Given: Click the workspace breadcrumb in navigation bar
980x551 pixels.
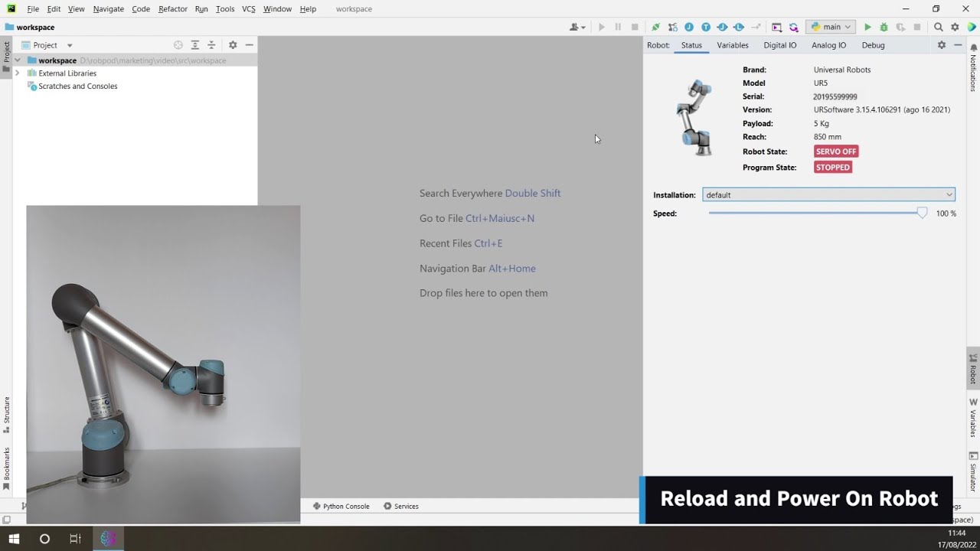Looking at the screenshot, I should click(x=30, y=27).
